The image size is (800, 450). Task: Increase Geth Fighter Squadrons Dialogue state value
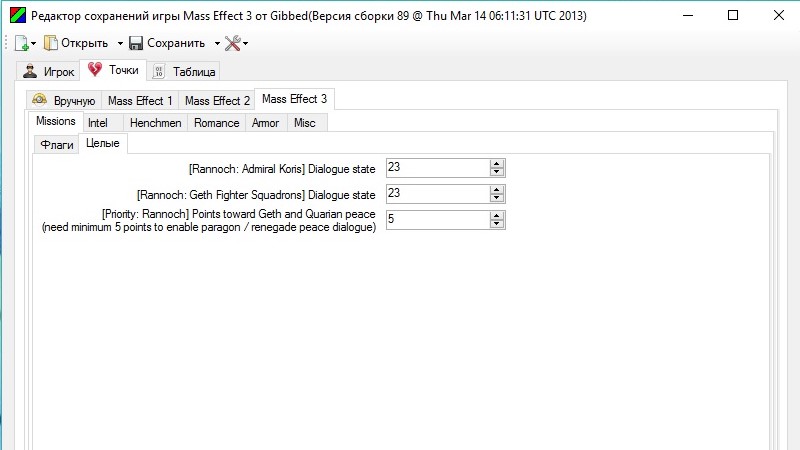496,189
